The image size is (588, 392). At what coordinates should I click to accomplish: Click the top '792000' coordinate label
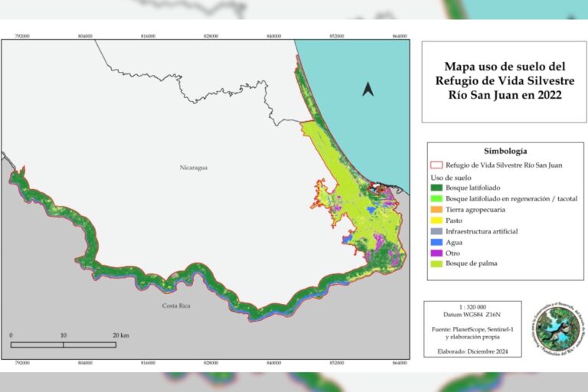point(22,36)
